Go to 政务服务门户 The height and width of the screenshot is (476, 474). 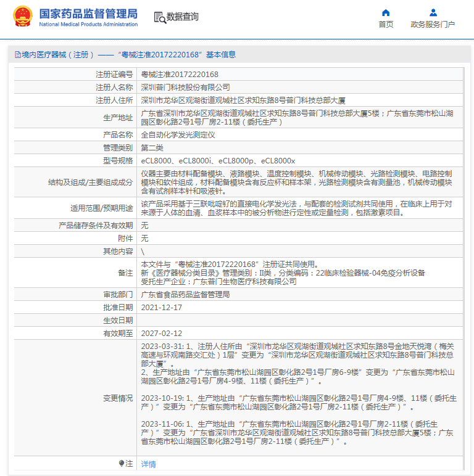coord(433,24)
